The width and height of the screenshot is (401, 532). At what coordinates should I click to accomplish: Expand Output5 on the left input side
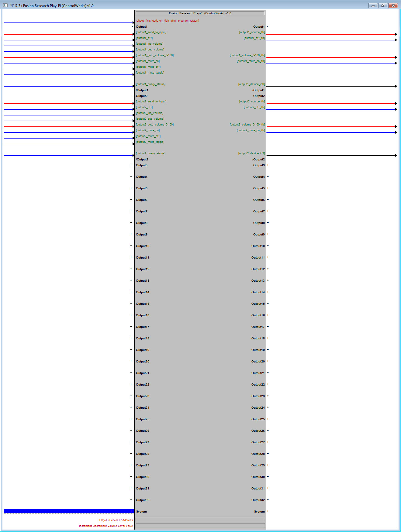131,188
